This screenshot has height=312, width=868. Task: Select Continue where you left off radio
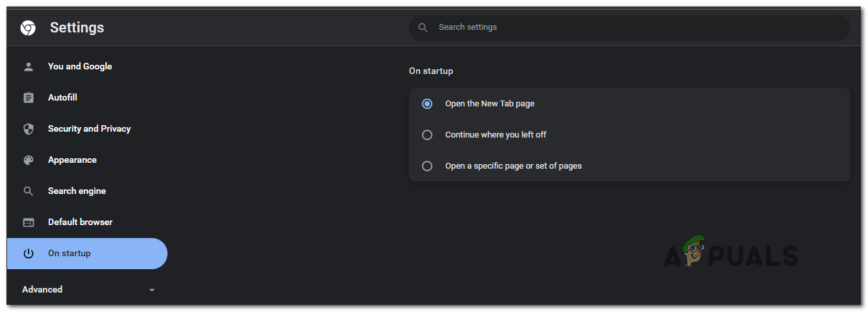point(427,135)
